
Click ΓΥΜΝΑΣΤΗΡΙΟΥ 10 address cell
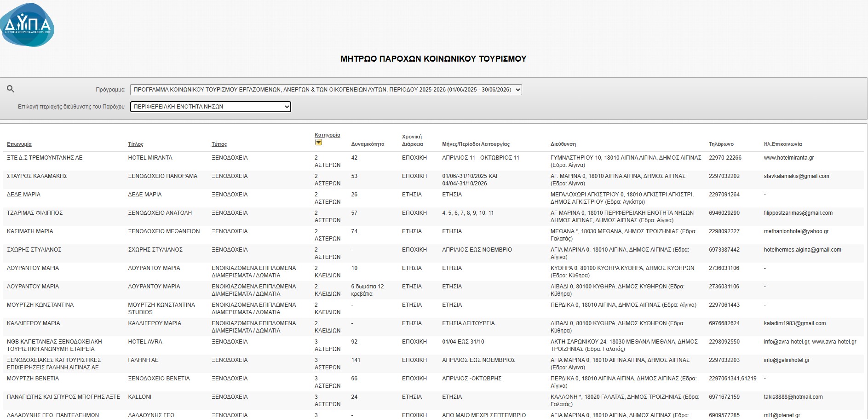[x=626, y=161]
